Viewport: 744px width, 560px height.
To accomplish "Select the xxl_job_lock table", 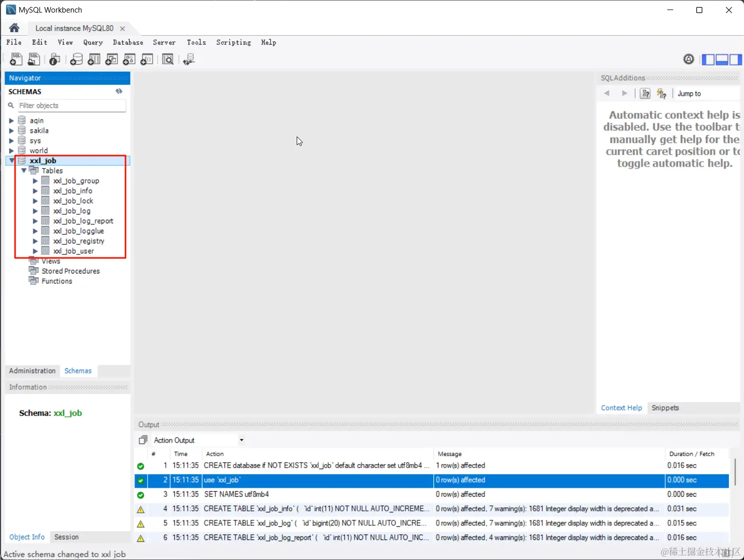I will [73, 201].
